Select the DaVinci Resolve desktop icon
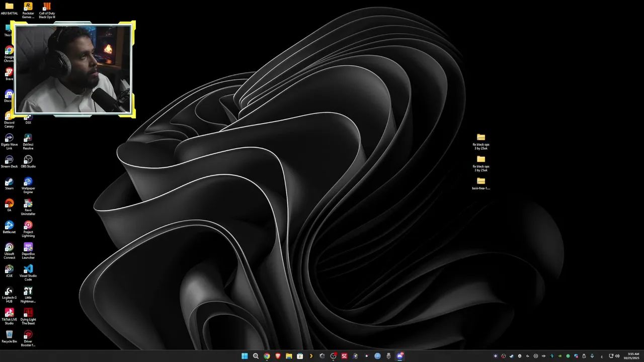 [28, 142]
